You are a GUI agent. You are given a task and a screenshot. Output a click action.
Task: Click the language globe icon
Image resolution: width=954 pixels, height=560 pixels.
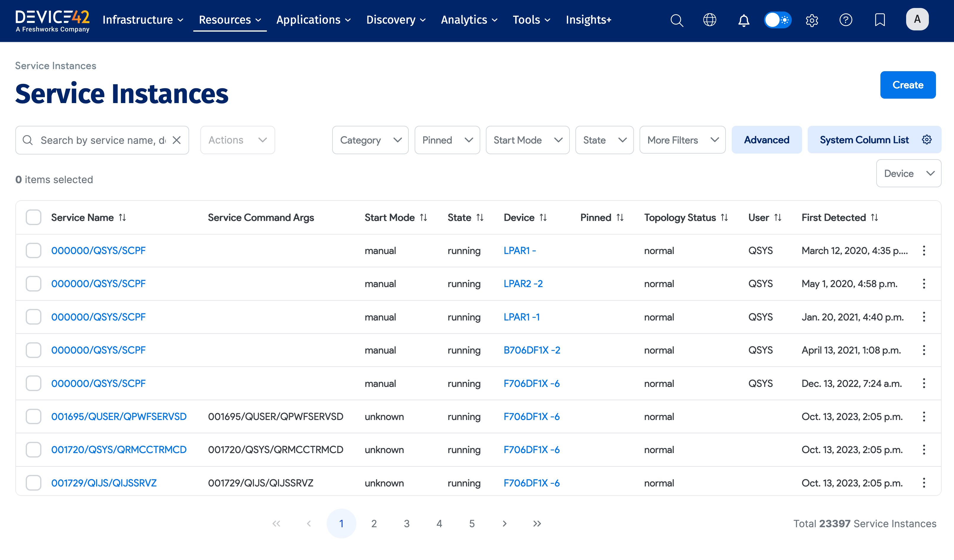(710, 20)
